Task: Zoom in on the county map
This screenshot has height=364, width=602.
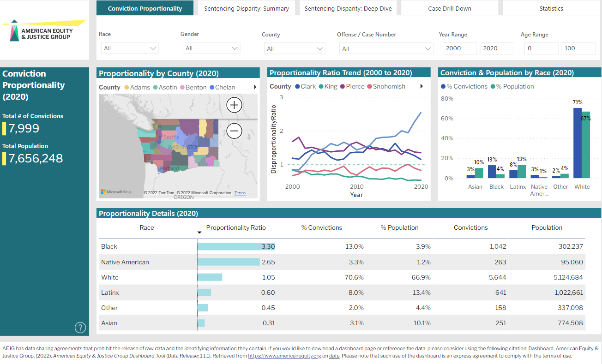Action: tap(235, 105)
